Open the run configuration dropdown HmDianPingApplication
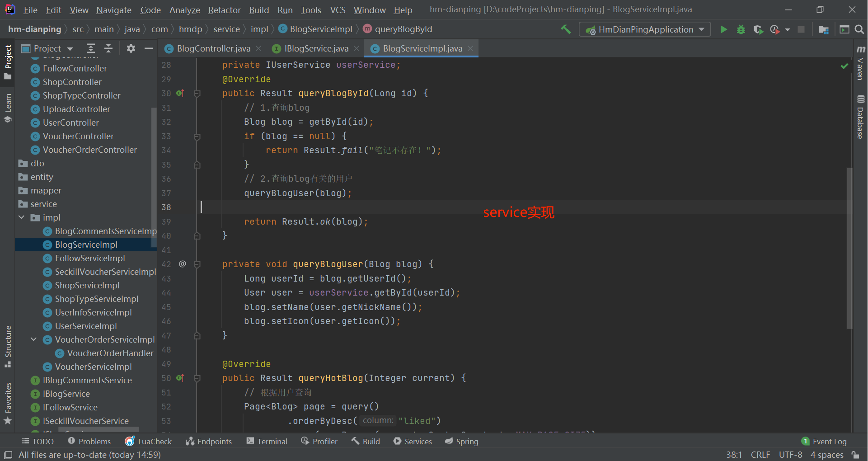Image resolution: width=868 pixels, height=461 pixels. click(645, 29)
